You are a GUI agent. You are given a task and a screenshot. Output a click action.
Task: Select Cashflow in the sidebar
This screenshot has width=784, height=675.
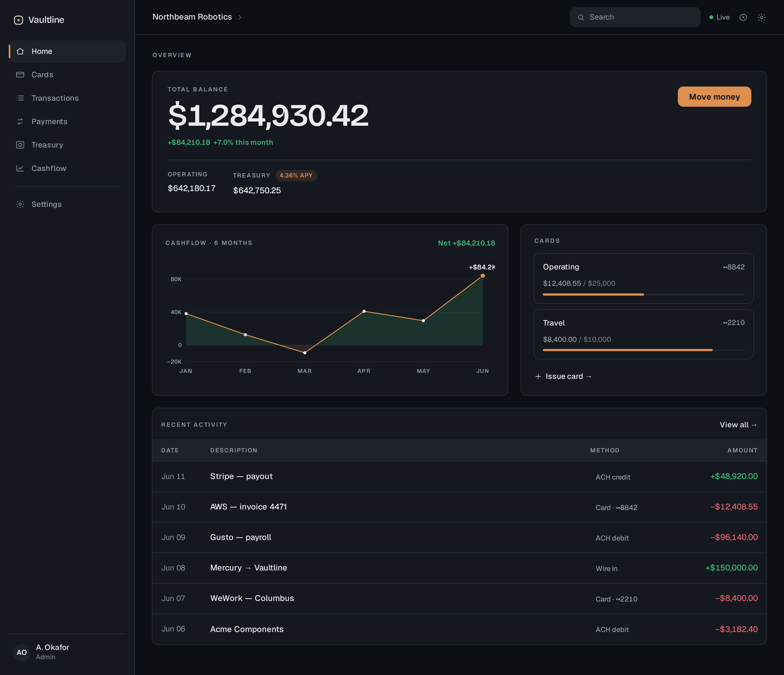click(x=67, y=169)
